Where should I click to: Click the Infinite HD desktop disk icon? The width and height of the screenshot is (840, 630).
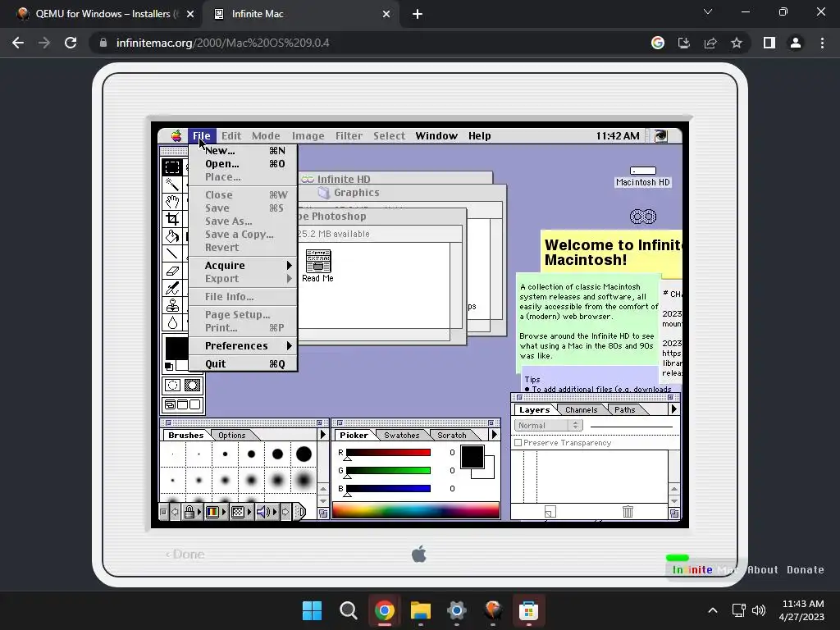643,217
